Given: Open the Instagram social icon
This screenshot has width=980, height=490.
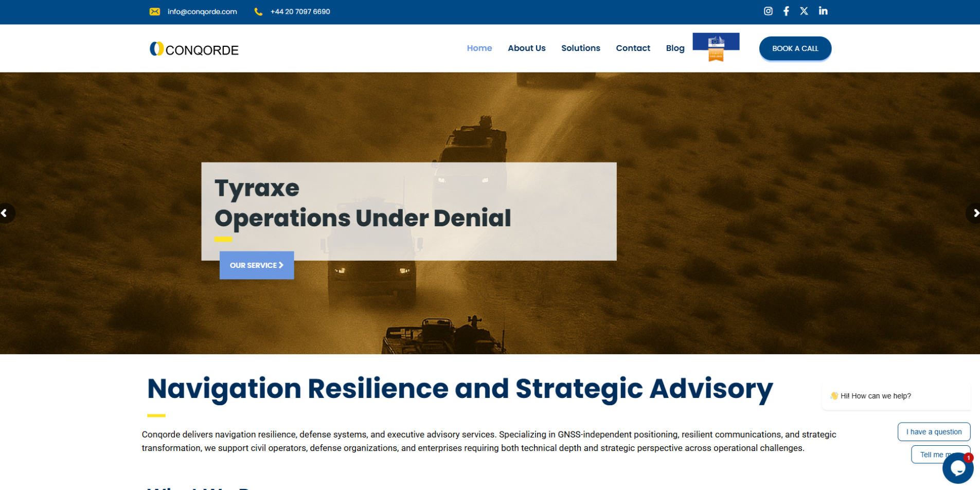Looking at the screenshot, I should pyautogui.click(x=768, y=11).
